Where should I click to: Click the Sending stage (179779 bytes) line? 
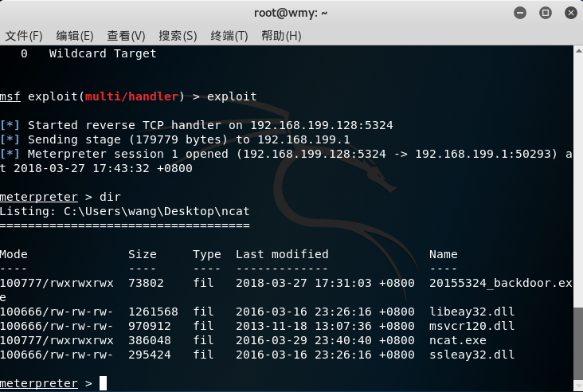174,140
